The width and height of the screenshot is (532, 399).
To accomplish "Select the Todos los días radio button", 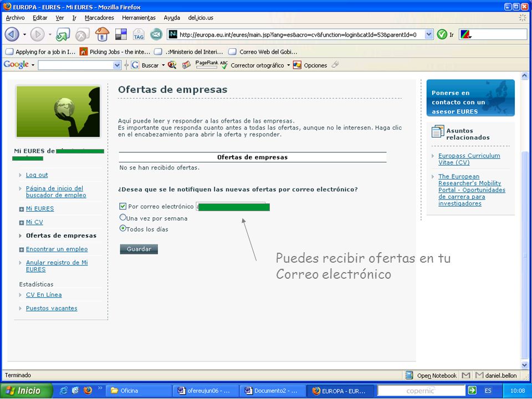I will pos(123,228).
